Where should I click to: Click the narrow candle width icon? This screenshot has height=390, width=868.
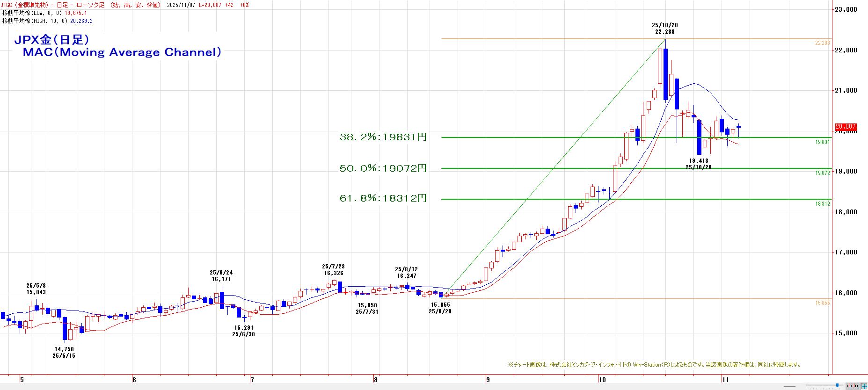point(849,386)
